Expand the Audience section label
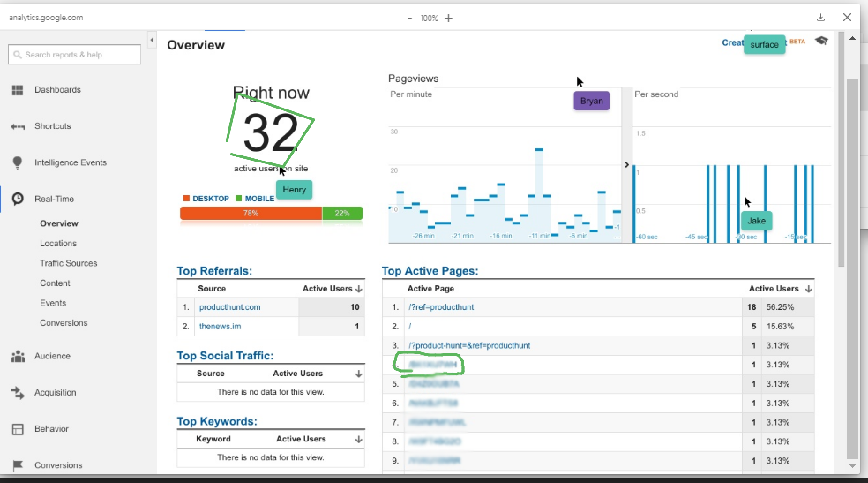The image size is (868, 483). point(52,356)
